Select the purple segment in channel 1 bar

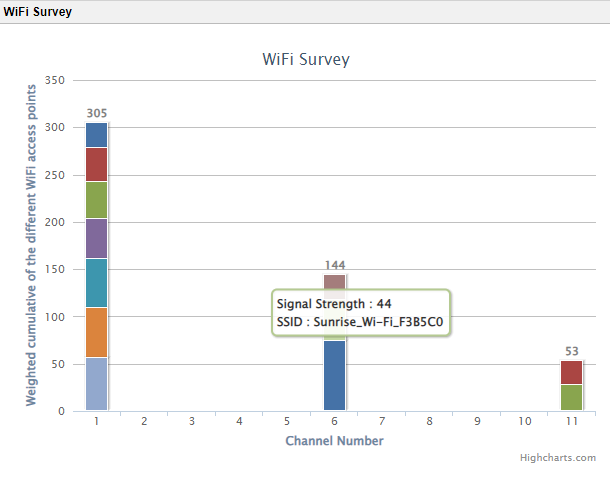point(96,238)
